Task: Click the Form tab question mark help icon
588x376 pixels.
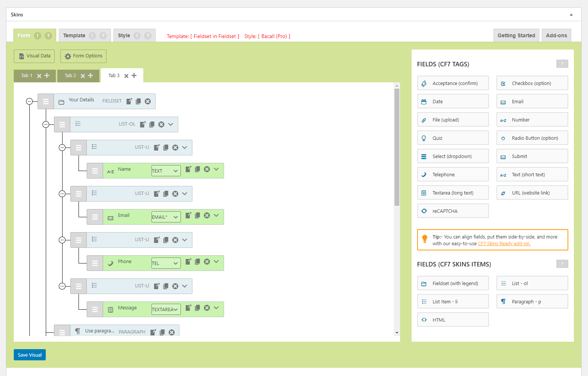Action: tap(48, 36)
